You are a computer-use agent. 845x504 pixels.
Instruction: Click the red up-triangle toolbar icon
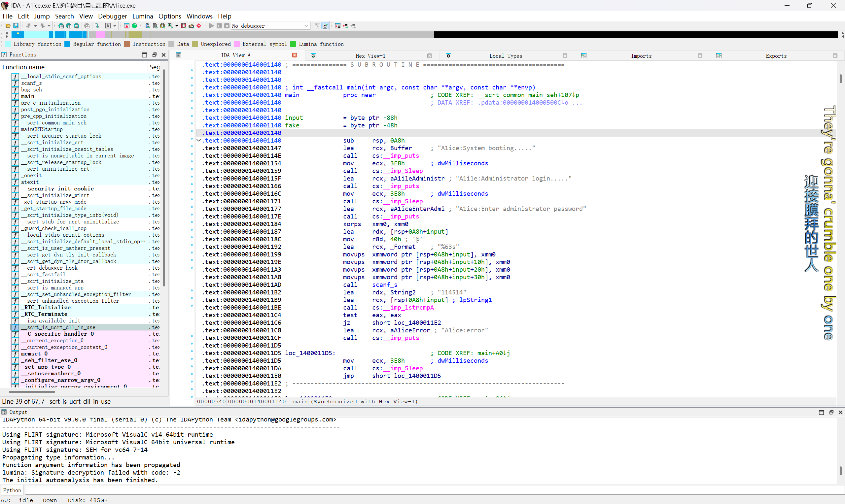(x=127, y=26)
